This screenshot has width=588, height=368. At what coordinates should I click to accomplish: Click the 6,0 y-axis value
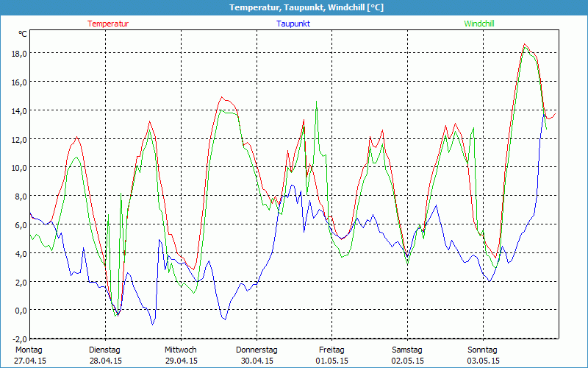(x=21, y=224)
